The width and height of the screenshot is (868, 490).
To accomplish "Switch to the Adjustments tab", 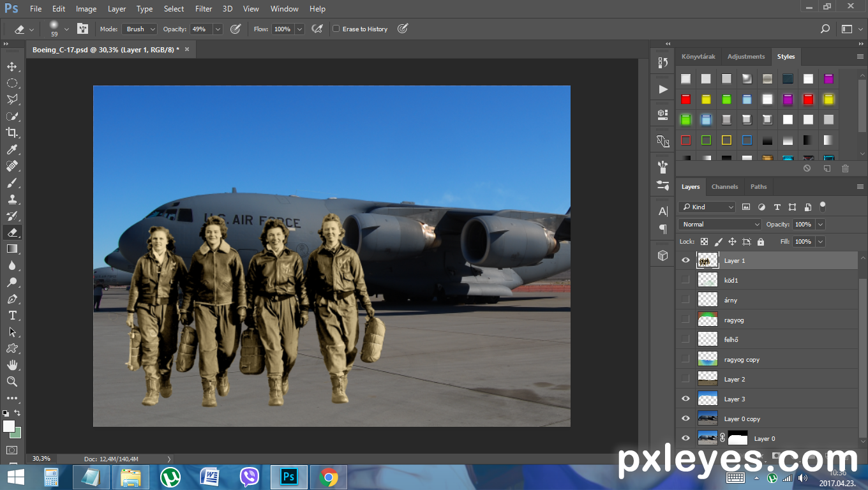I will point(745,57).
